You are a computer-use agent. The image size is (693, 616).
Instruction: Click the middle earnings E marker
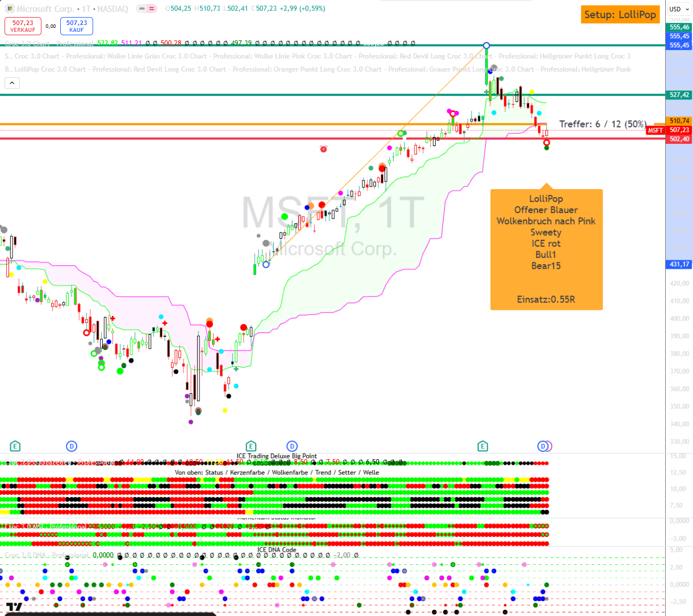point(251,446)
